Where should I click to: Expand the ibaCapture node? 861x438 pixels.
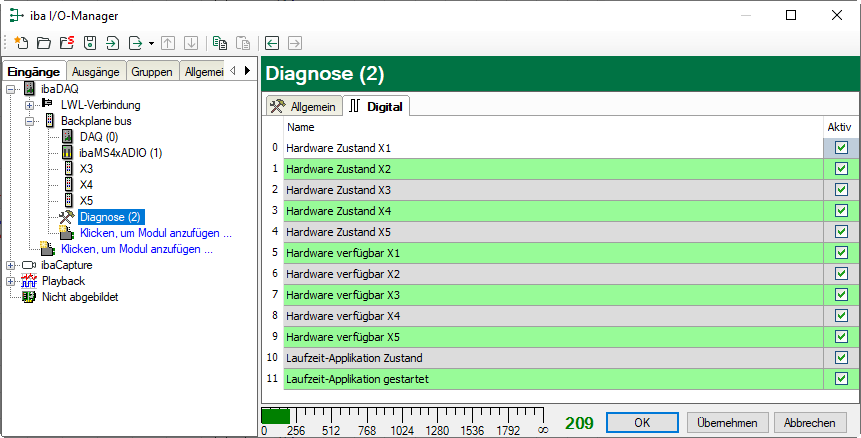click(x=10, y=265)
